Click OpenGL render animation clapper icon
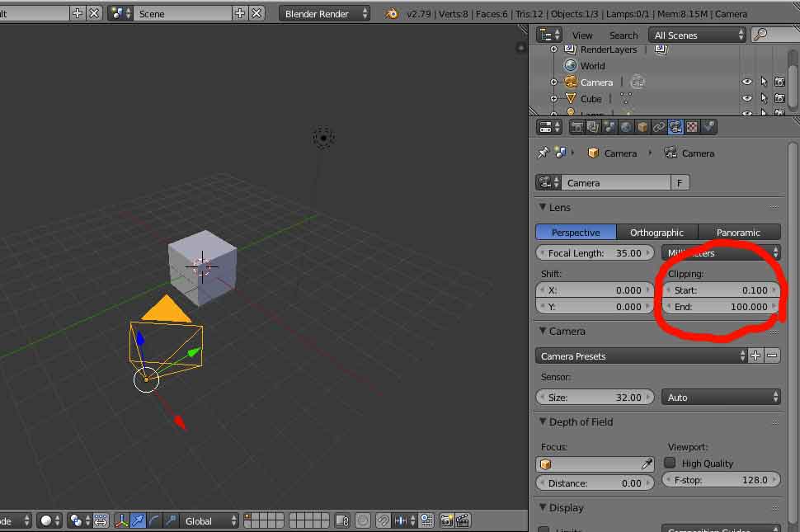The height and width of the screenshot is (532, 800). click(463, 520)
